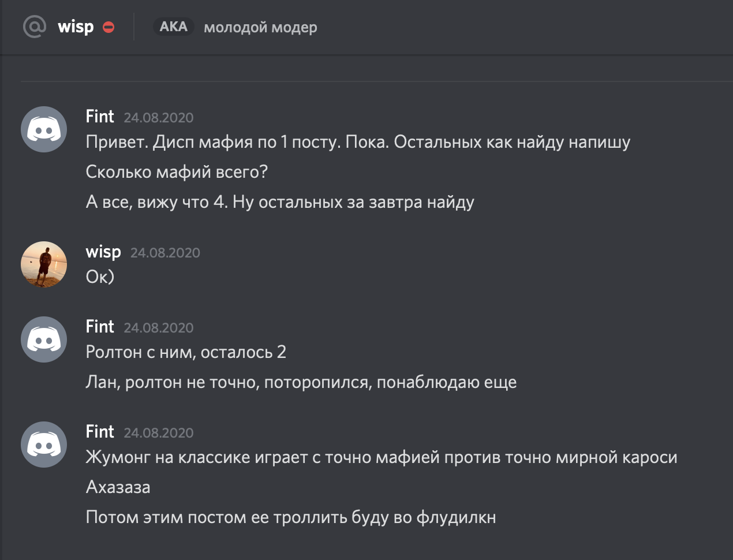Open Fint's Discord default avatar
Image resolution: width=733 pixels, height=560 pixels.
[43, 129]
